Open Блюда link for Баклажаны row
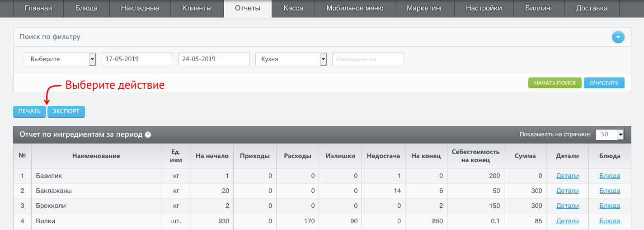This screenshot has height=230, width=644. coord(610,191)
